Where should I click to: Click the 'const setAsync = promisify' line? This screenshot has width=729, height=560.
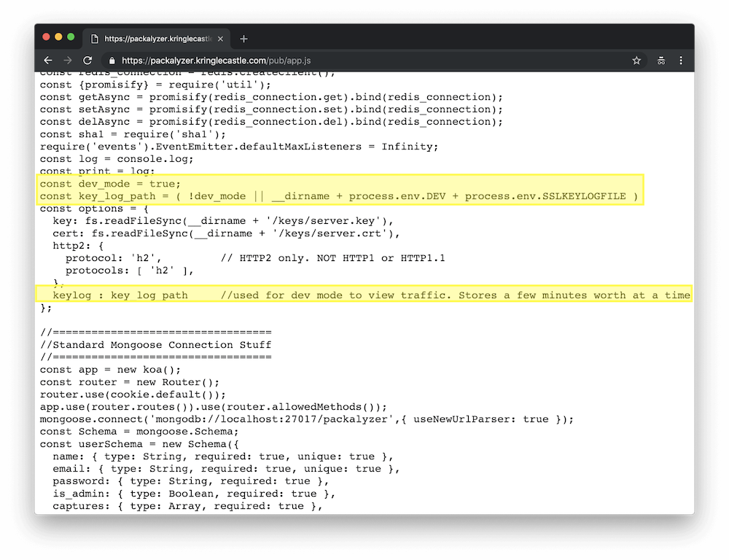(271, 109)
